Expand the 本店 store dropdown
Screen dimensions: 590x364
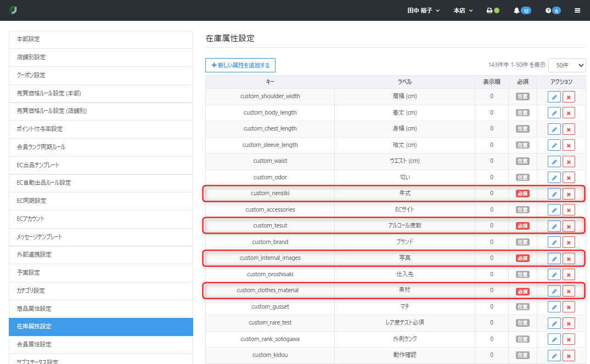[x=463, y=10]
